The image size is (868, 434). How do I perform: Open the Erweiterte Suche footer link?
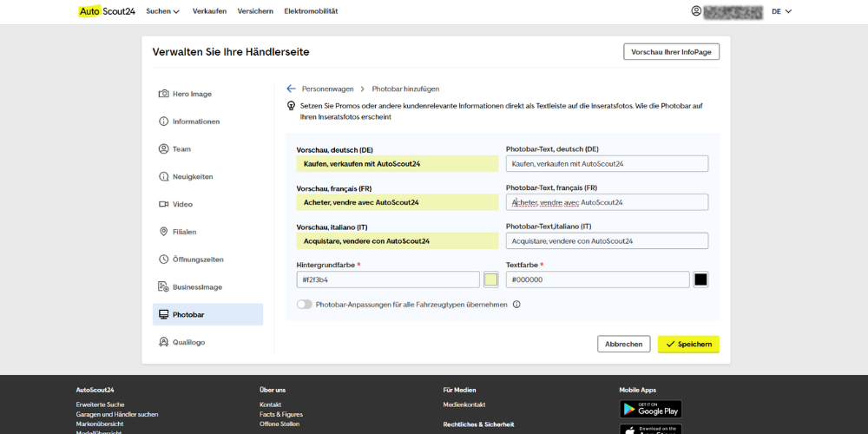click(x=100, y=404)
